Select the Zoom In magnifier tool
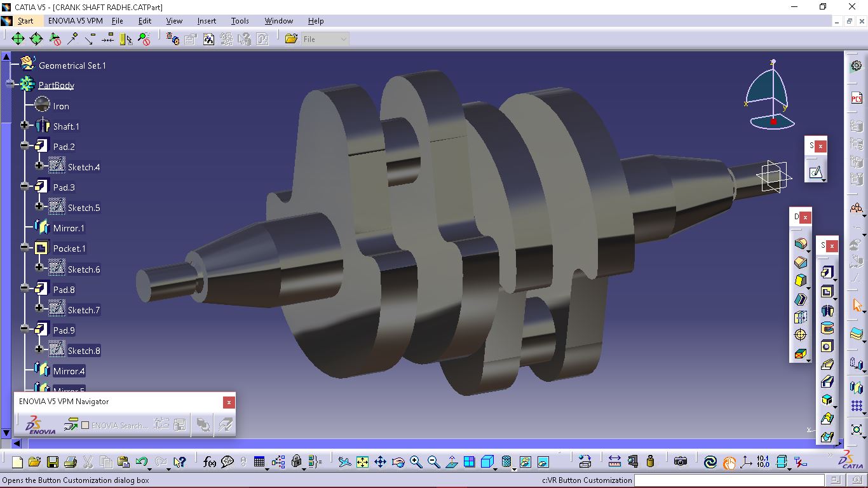The image size is (868, 488). [x=416, y=462]
